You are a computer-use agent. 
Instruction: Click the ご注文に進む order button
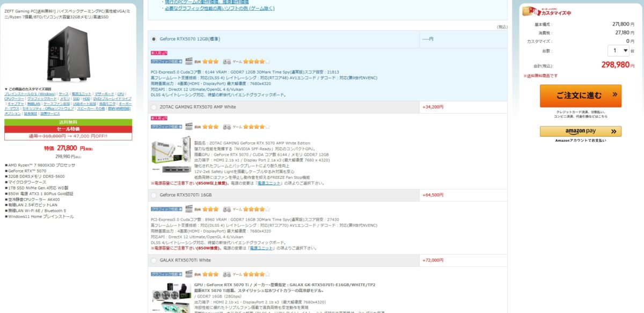pyautogui.click(x=580, y=96)
